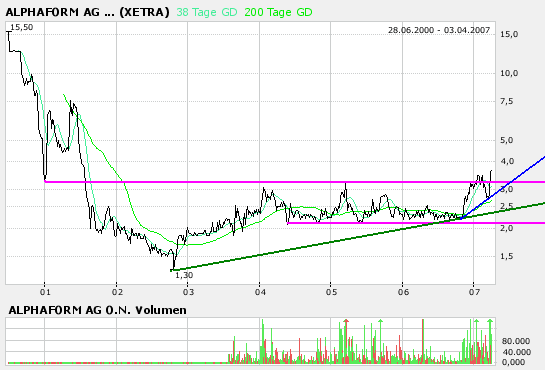Click the 10,0 price axis value
Image resolution: width=545 pixels, height=370 pixels.
(509, 73)
